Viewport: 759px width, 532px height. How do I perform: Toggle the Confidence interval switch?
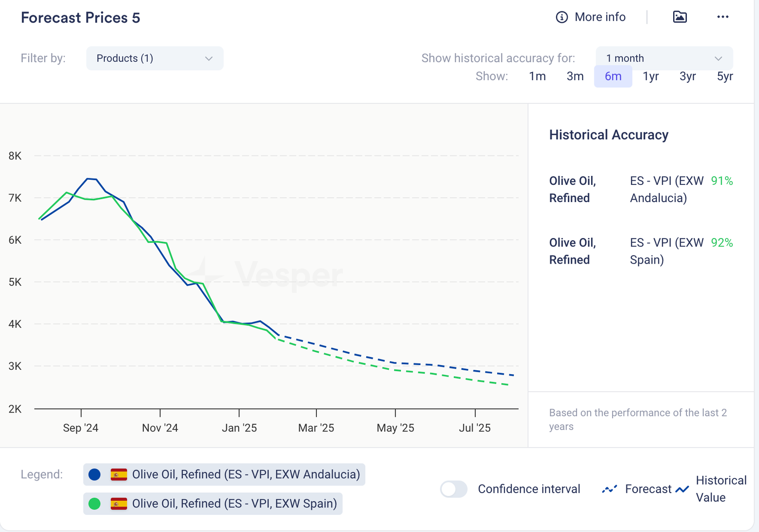tap(454, 489)
